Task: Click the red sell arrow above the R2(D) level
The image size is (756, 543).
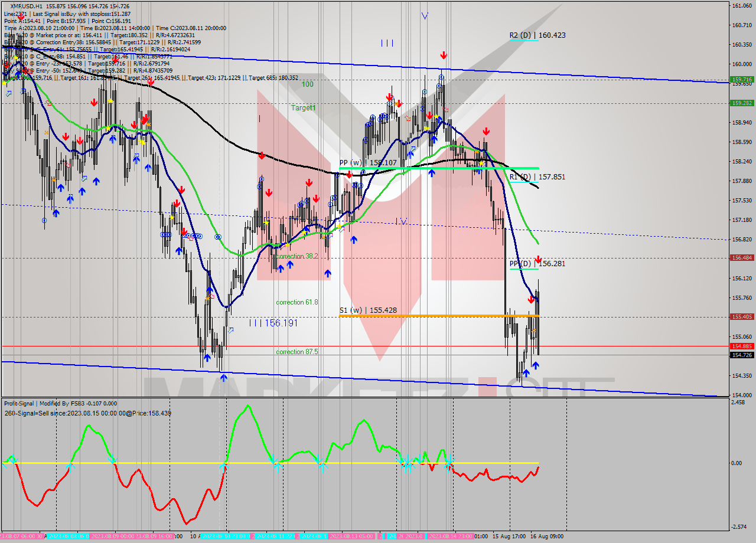Action: coord(444,55)
